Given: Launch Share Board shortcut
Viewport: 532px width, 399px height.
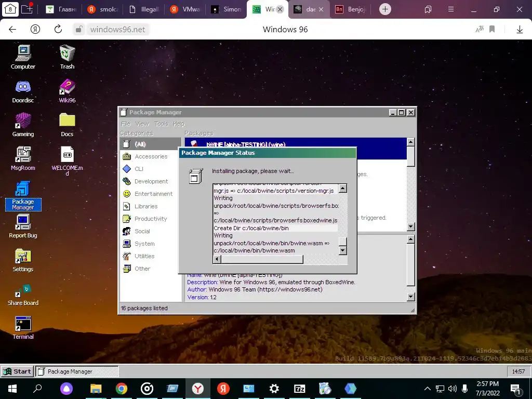Looking at the screenshot, I should point(23,294).
